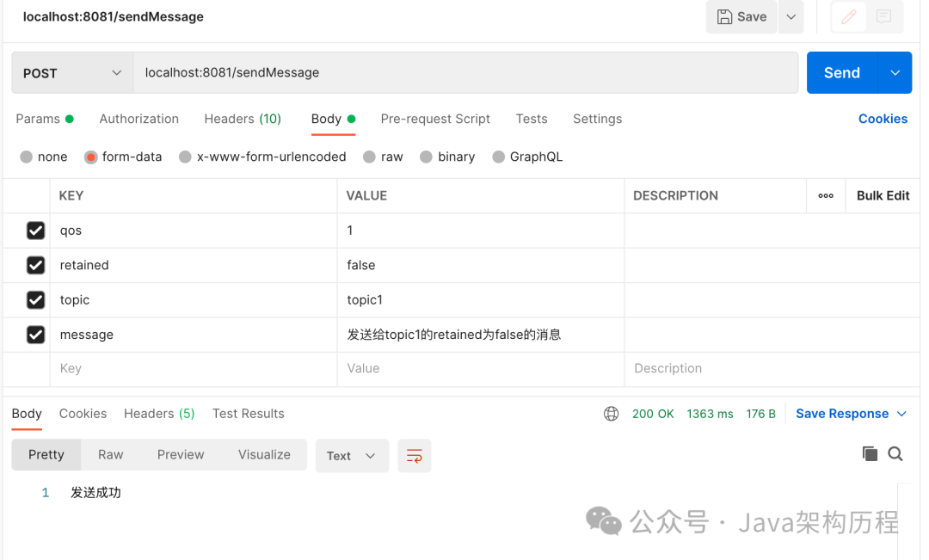Copy response with the copy icon
The width and height of the screenshot is (929, 560).
pos(869,454)
